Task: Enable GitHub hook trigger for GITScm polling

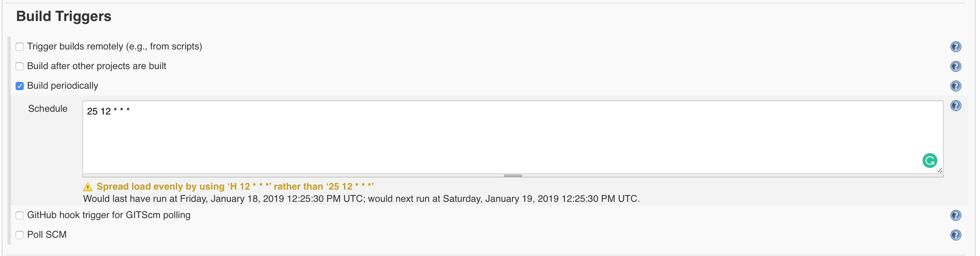Action: pyautogui.click(x=20, y=215)
